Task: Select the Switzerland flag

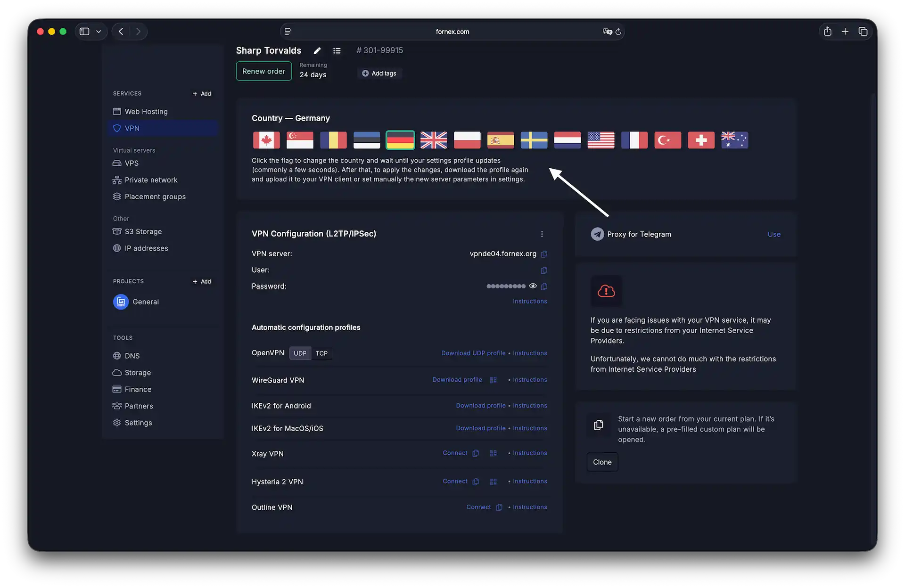Action: coord(701,140)
